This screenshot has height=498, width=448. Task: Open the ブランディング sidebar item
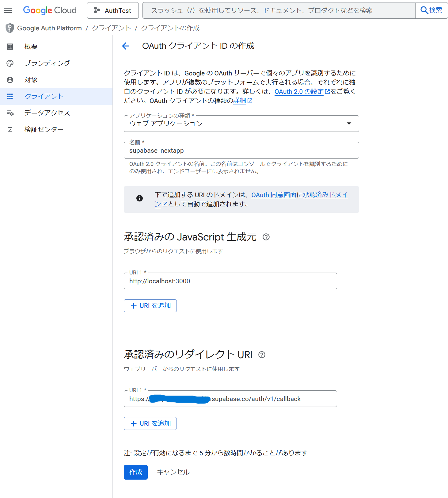tap(56, 63)
